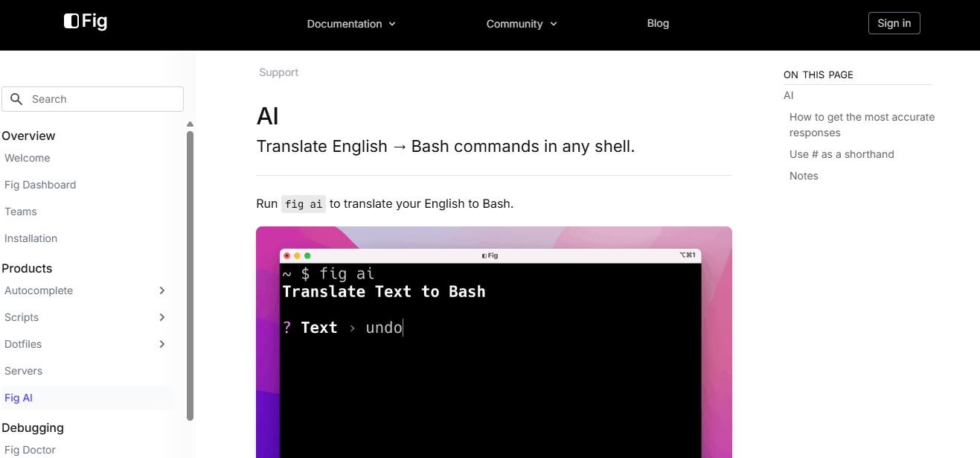Screen dimensions: 980x458
Task: Click the 'fig ai' inline code
Action: pos(304,203)
